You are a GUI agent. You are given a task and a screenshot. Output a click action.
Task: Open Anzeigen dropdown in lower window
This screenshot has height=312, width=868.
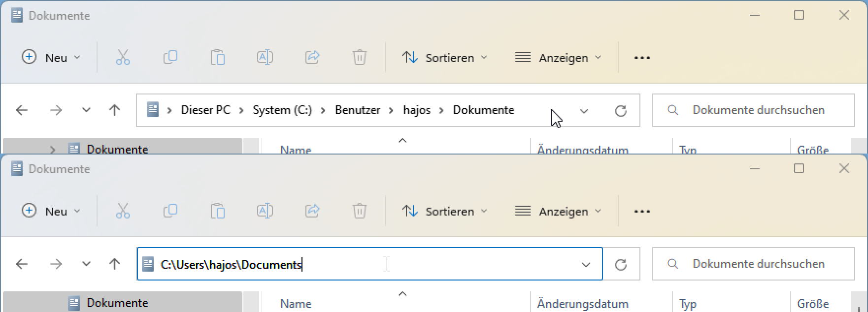pos(558,211)
